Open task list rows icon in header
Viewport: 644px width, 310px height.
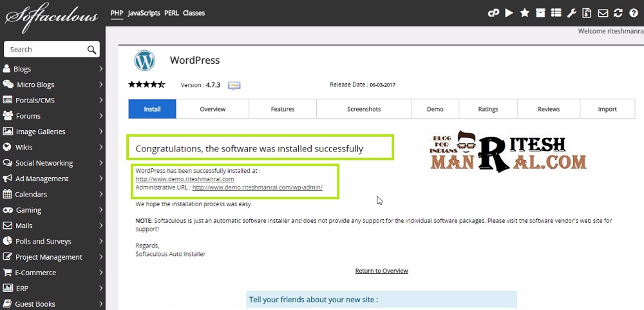(556, 13)
